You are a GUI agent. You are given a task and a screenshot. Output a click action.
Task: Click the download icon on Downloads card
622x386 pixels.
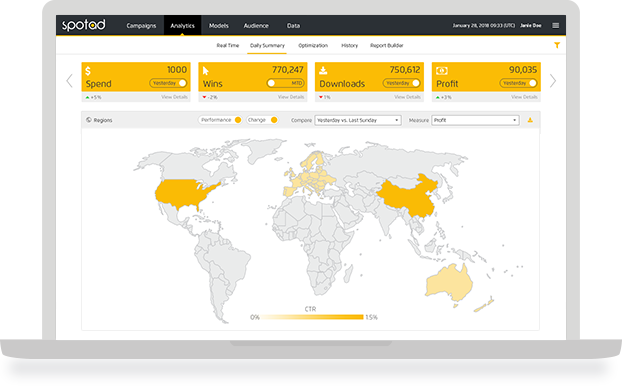[x=323, y=71]
